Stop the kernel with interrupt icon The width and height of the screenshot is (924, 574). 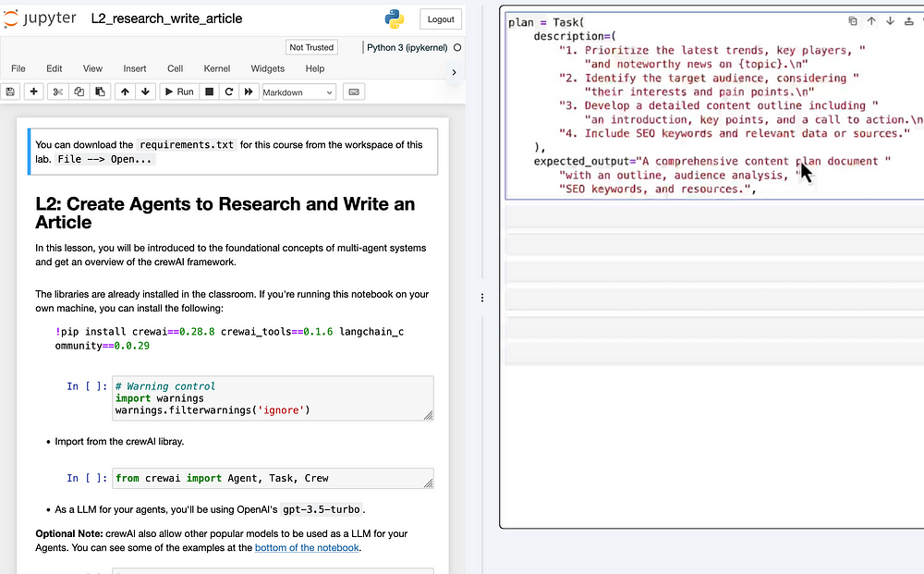click(x=210, y=92)
